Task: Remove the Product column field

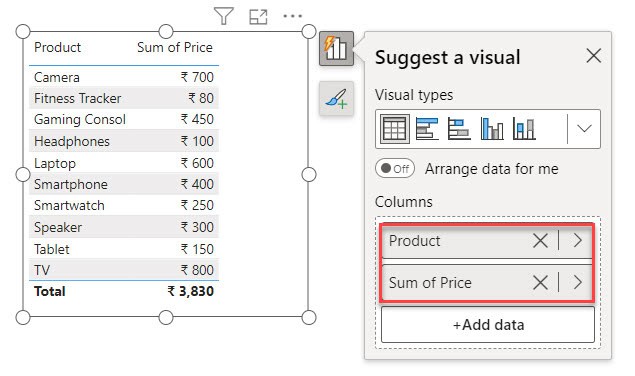Action: [540, 241]
